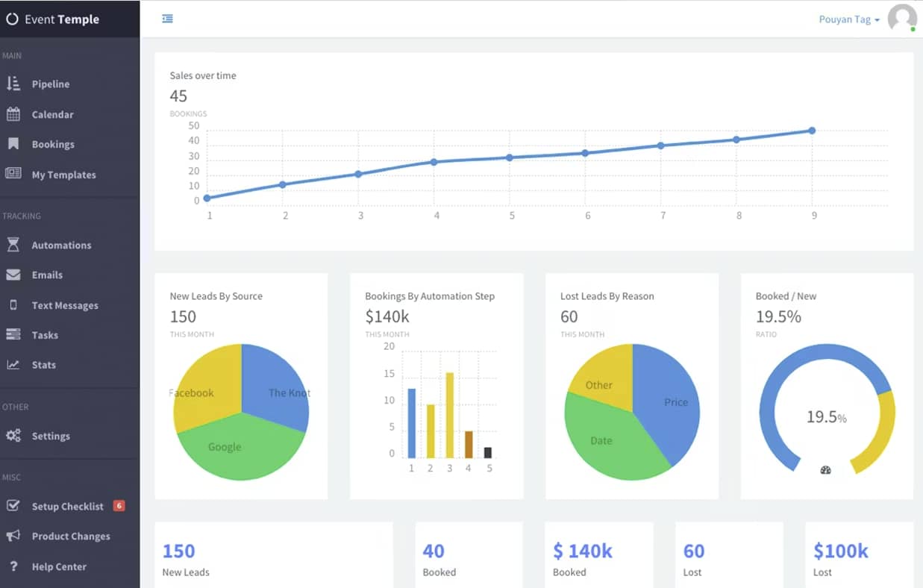The height and width of the screenshot is (588, 923).
Task: Open the Calendar icon in sidebar
Action: coord(13,114)
